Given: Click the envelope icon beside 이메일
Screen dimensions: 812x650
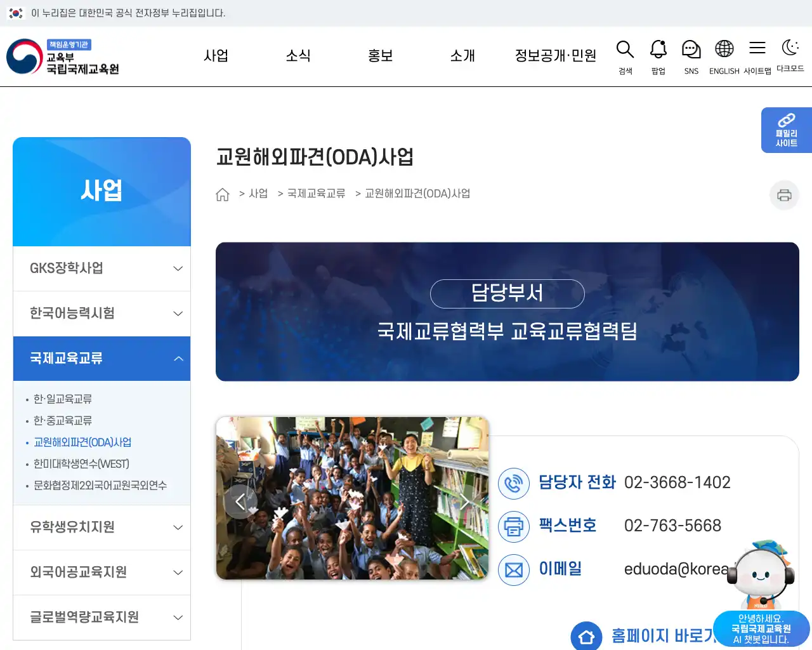Looking at the screenshot, I should [x=514, y=569].
